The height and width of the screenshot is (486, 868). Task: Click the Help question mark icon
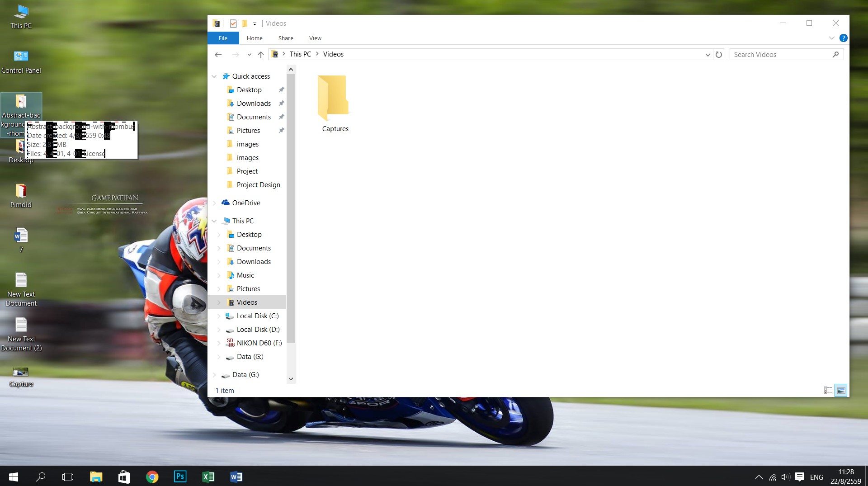tap(843, 38)
